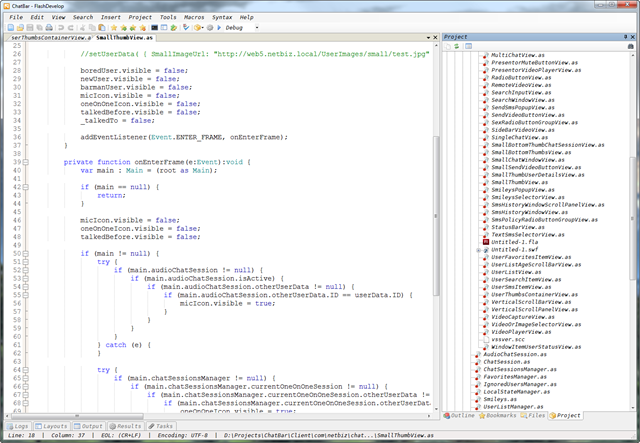Collapse the code fold at line 39
640x443 pixels.
tap(26, 162)
